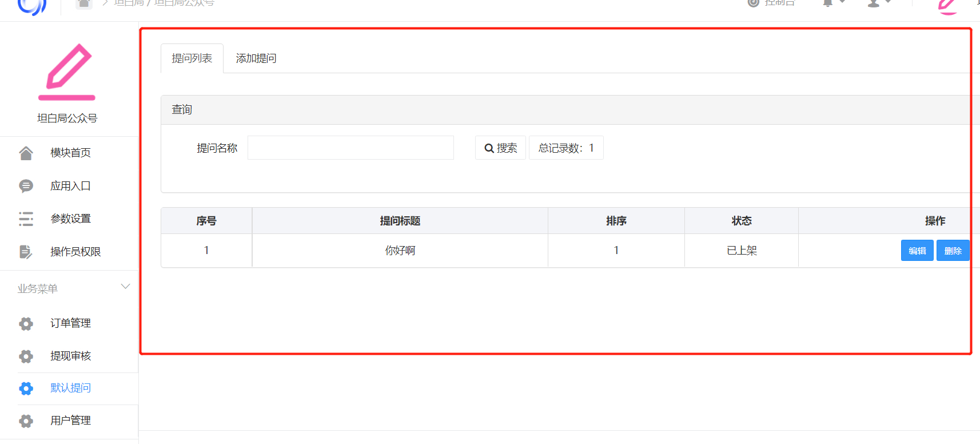
Task: Switch to the 添加提问 tab
Action: click(256, 58)
